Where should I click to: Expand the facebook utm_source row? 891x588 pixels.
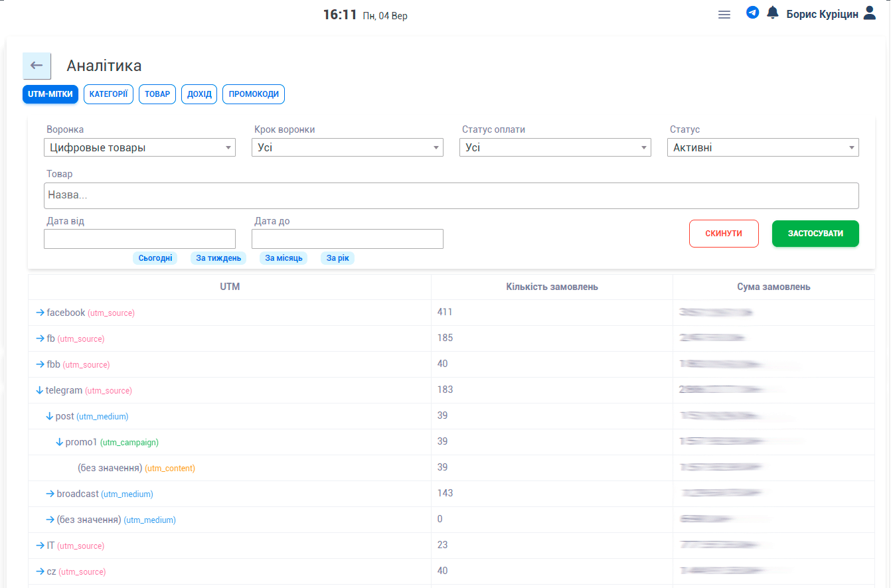coord(40,313)
